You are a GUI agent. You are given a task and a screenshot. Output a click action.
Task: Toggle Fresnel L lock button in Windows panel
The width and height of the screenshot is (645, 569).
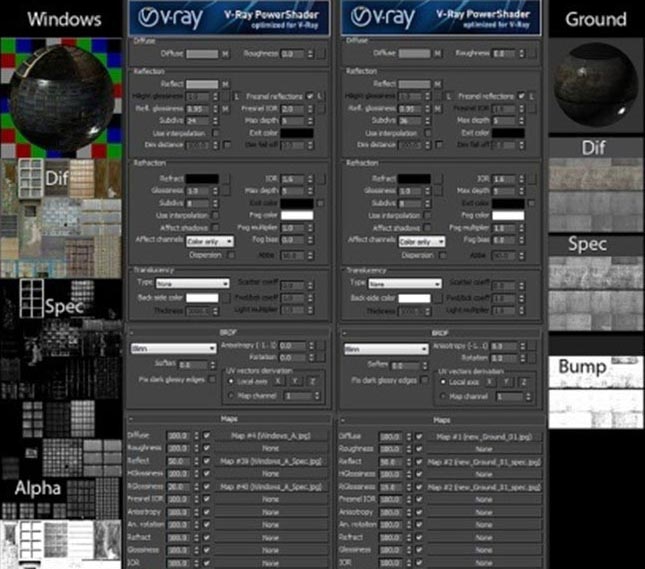point(320,96)
